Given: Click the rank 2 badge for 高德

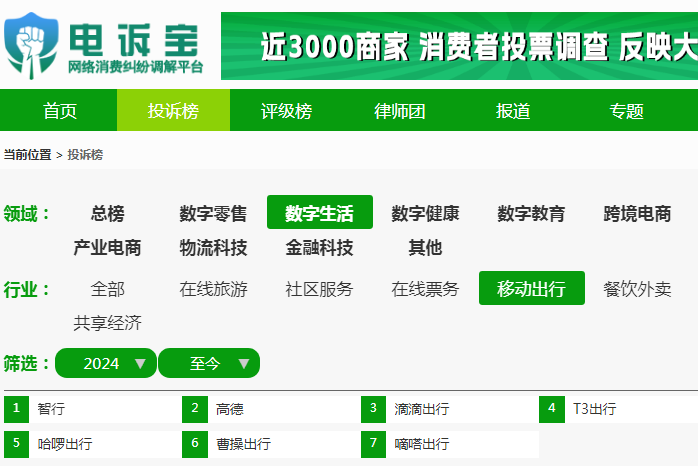Looking at the screenshot, I should 195,409.
